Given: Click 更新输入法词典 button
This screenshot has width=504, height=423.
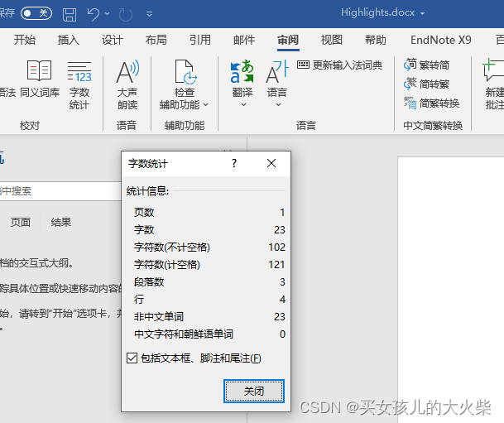Looking at the screenshot, I should click(x=340, y=65).
